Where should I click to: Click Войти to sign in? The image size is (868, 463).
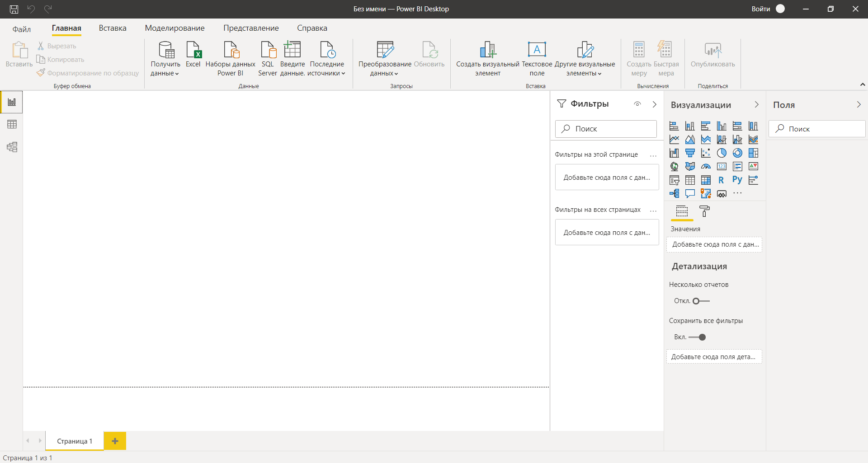[x=761, y=9]
